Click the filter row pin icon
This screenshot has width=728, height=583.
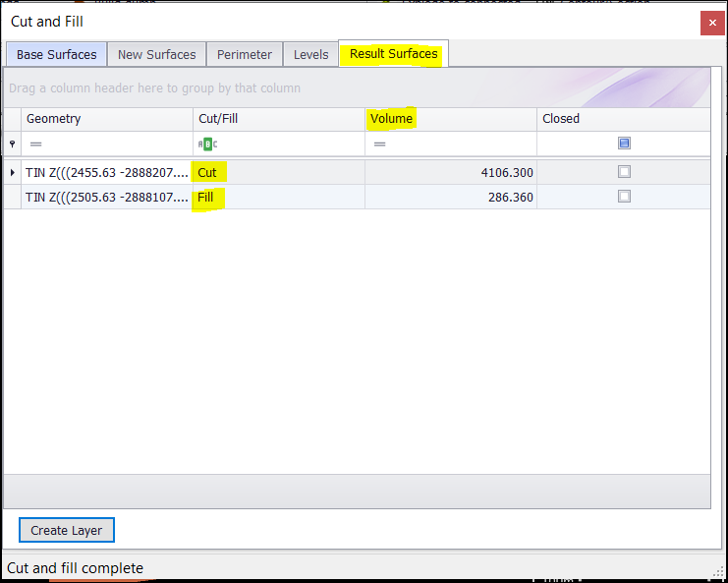tap(12, 144)
